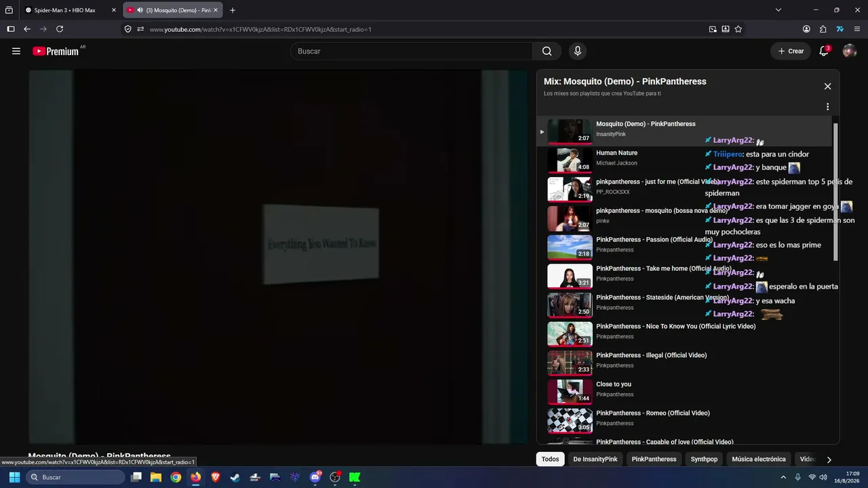Open a new browser tab
Screen dimensions: 868x488
(x=233, y=10)
